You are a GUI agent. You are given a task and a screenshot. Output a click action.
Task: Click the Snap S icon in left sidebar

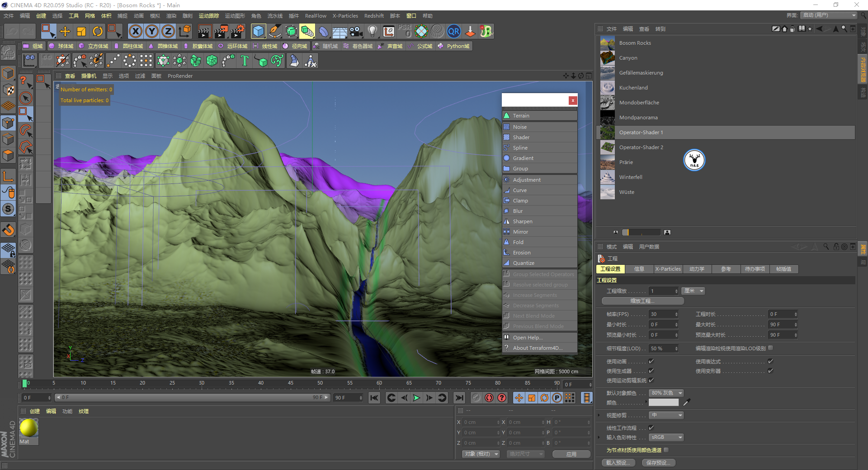(x=8, y=209)
